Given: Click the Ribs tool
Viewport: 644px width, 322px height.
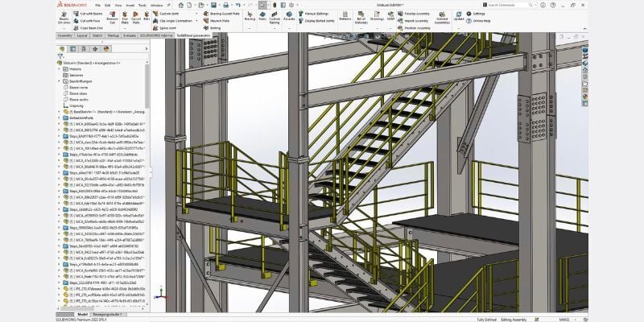Looking at the screenshot, I should click(x=147, y=16).
